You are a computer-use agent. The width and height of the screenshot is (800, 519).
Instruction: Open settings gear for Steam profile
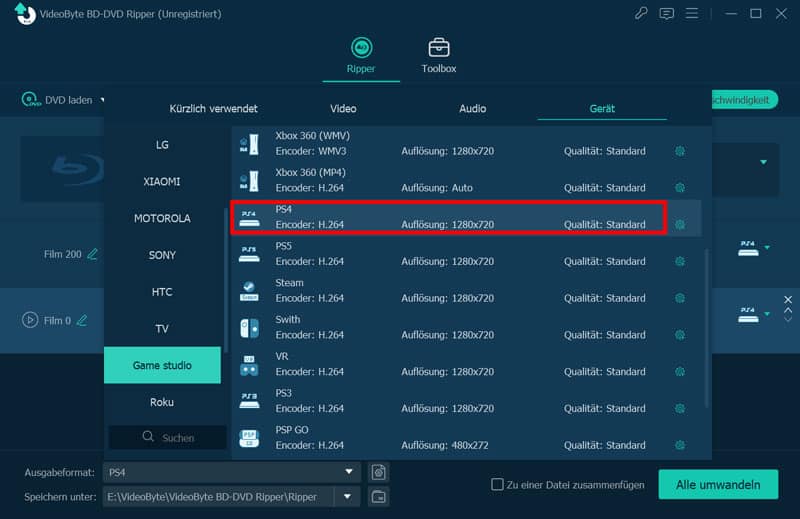pos(680,298)
